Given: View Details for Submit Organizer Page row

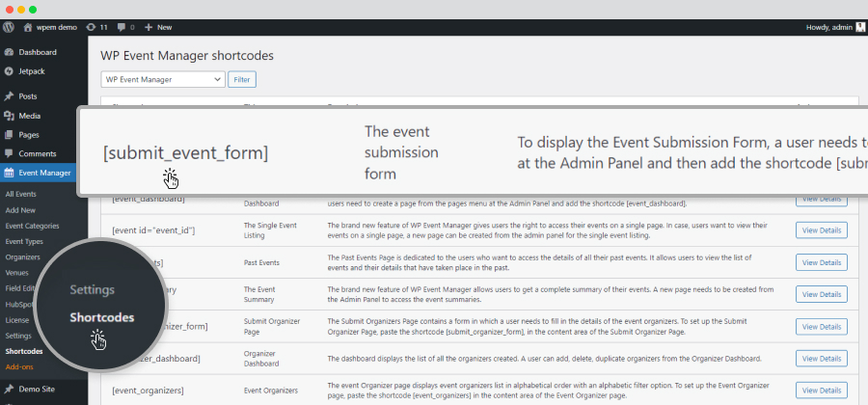Looking at the screenshot, I should tap(822, 327).
